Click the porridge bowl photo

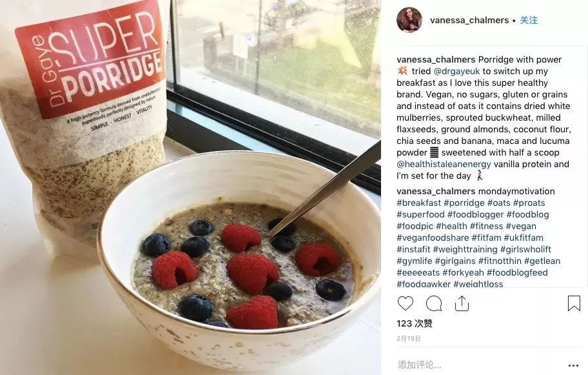click(x=190, y=188)
